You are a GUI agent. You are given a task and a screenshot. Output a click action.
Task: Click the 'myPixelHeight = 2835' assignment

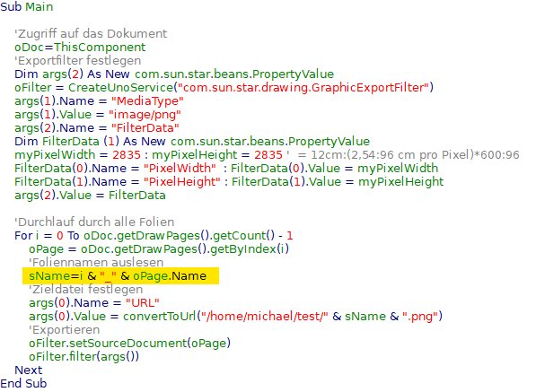coord(217,155)
